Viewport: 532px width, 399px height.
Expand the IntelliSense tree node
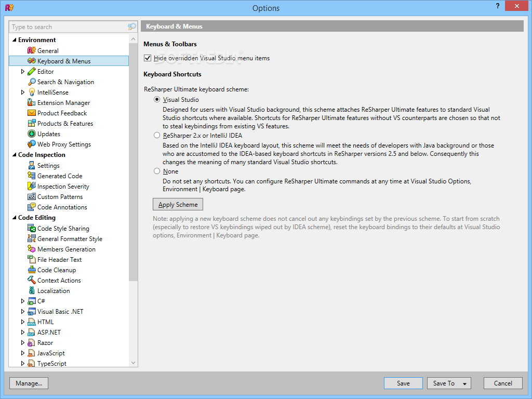[23, 92]
